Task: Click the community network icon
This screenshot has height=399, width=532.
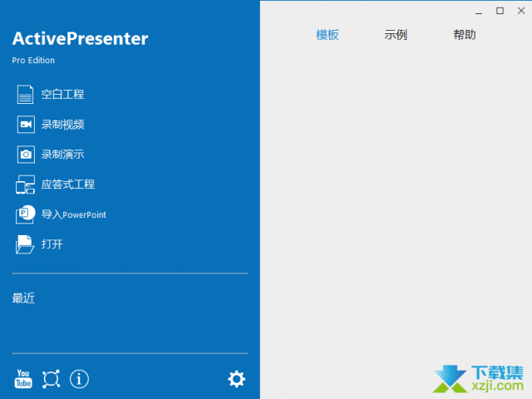Action: tap(51, 379)
